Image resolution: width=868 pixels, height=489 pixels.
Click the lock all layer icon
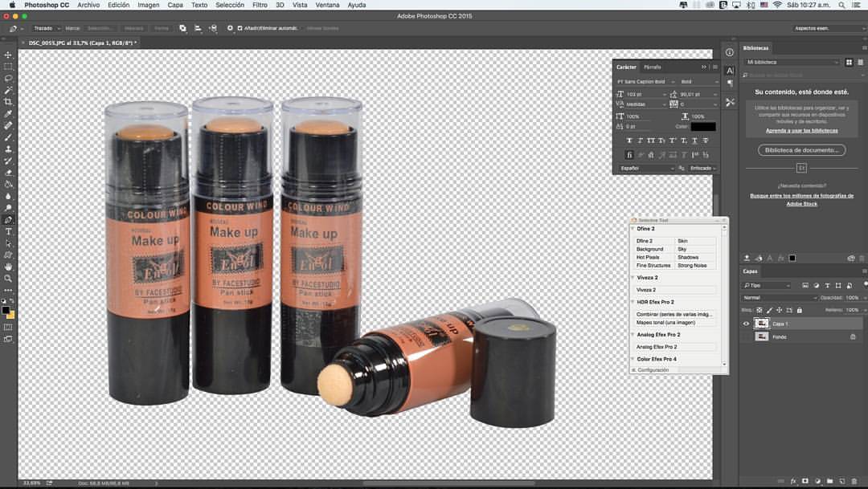point(799,309)
